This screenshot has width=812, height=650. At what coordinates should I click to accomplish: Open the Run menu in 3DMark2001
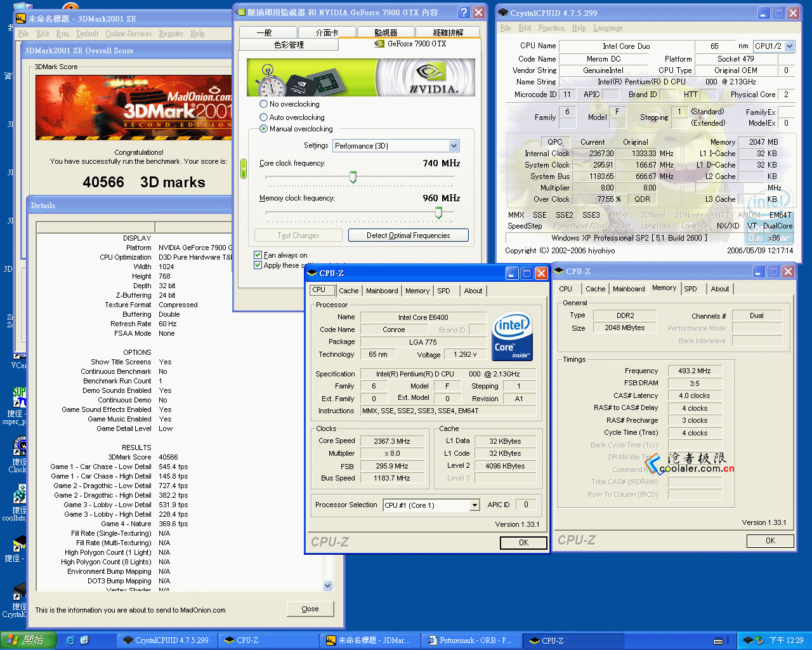pos(63,34)
